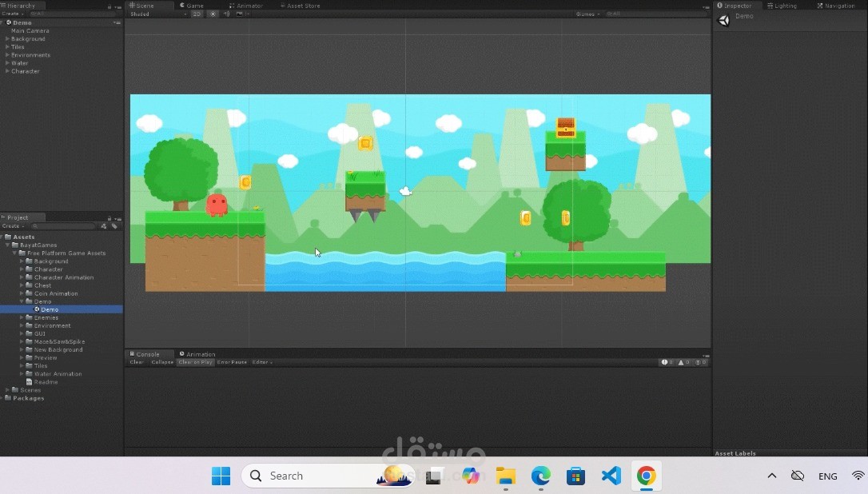This screenshot has width=868, height=494.
Task: Click the GUI folder icon
Action: (30, 334)
